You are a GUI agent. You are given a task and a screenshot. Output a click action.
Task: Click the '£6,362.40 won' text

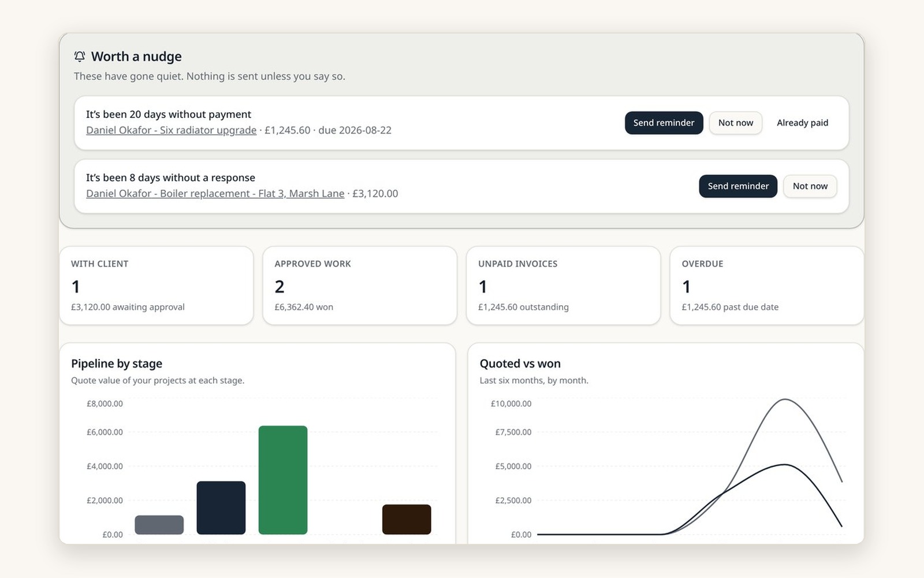click(x=304, y=307)
